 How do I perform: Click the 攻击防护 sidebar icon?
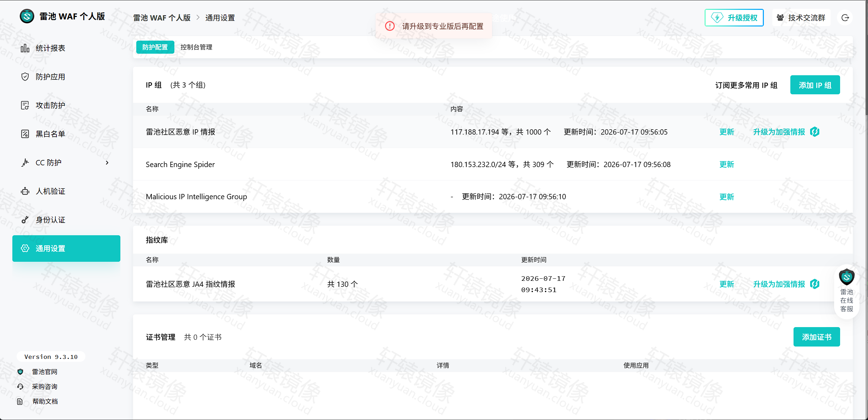click(x=25, y=105)
